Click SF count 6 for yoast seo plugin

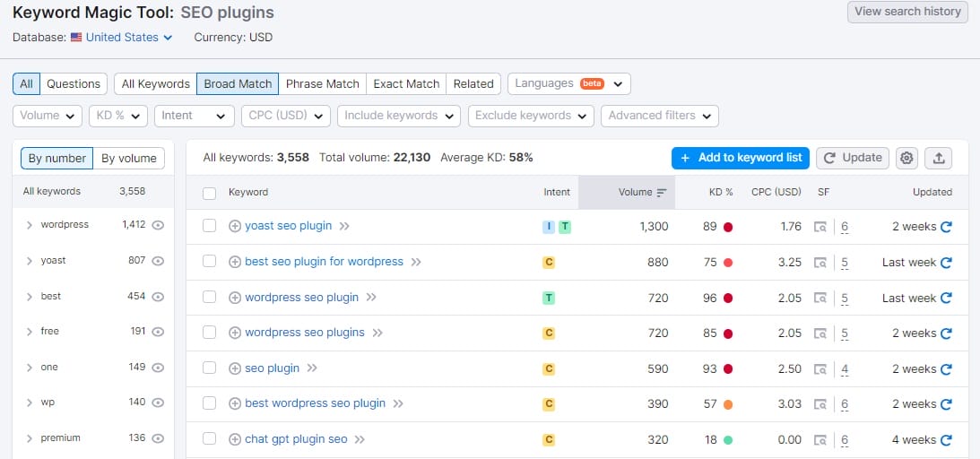(845, 228)
